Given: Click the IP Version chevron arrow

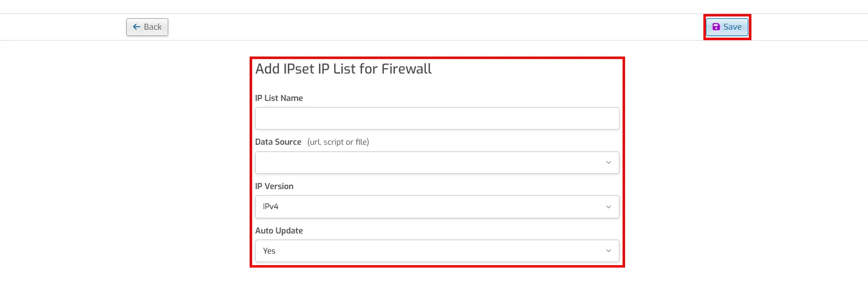Looking at the screenshot, I should [x=609, y=207].
